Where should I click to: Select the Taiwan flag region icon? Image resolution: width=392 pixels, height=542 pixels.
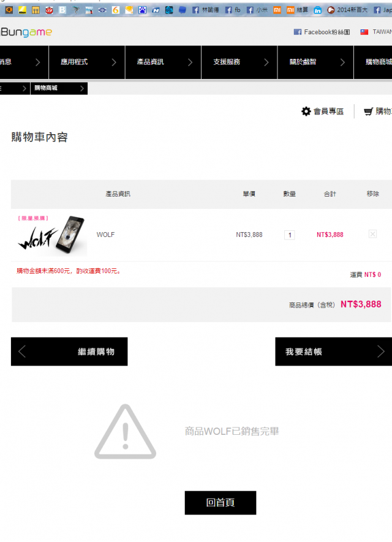point(364,32)
